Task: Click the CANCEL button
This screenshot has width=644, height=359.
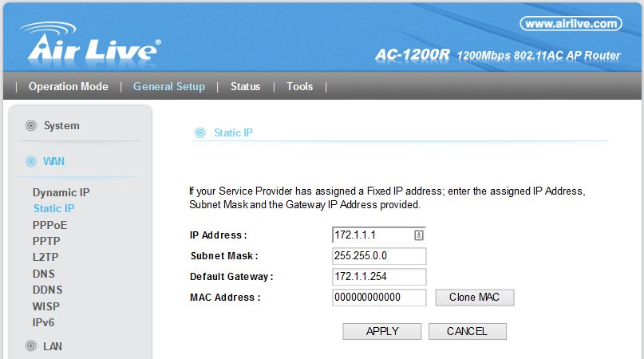Action: pyautogui.click(x=468, y=331)
